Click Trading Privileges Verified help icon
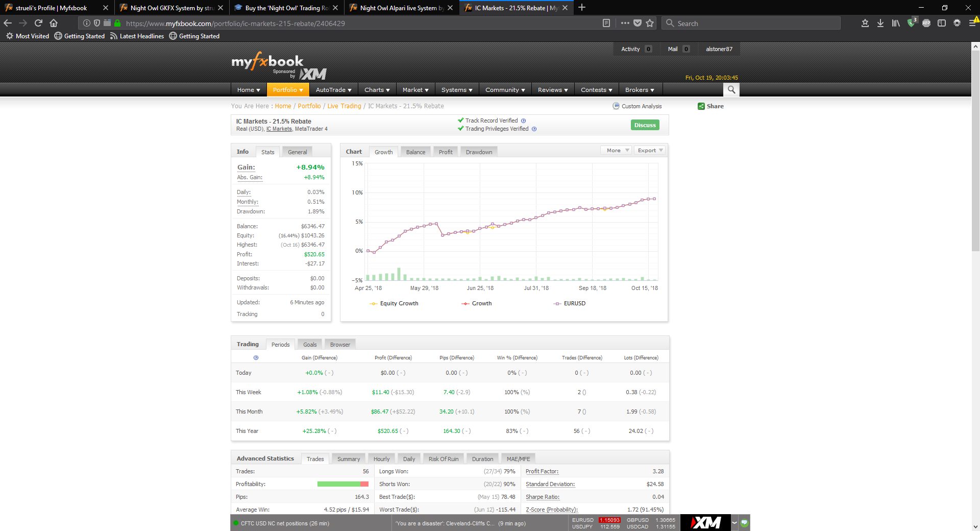The image size is (980, 531). (x=534, y=129)
